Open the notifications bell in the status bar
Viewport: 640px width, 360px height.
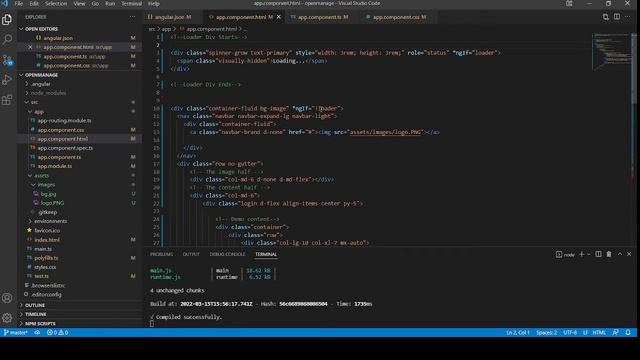pyautogui.click(x=628, y=332)
